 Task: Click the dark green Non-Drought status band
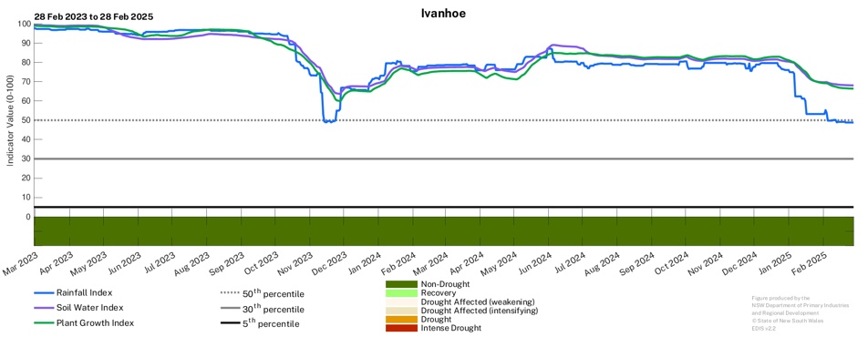click(x=443, y=230)
